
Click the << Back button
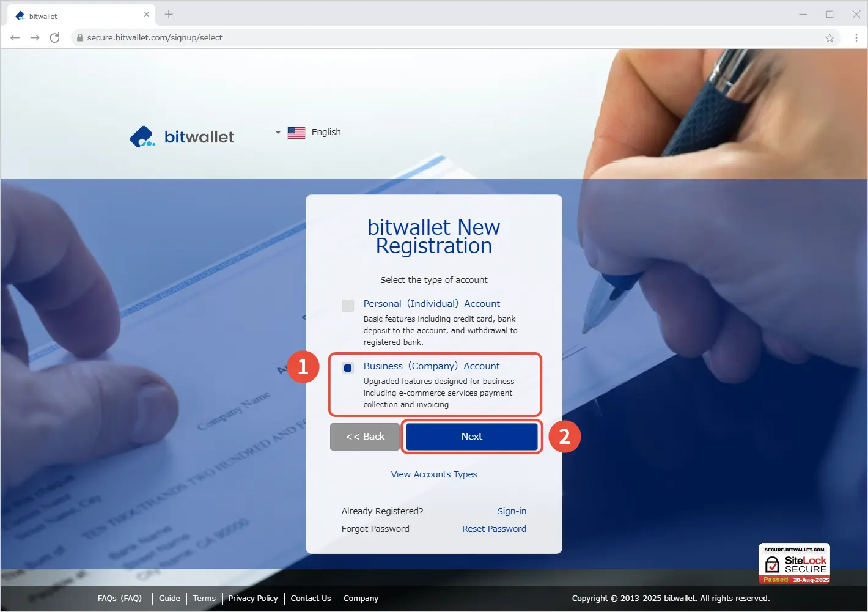365,437
